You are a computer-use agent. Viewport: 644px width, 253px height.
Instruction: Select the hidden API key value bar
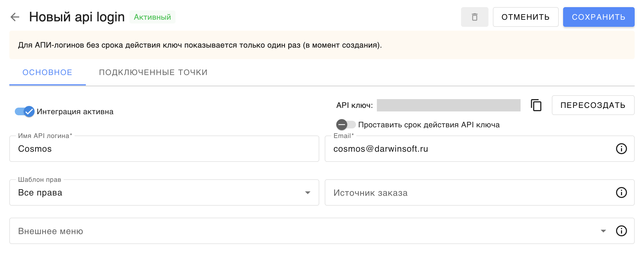pos(448,105)
